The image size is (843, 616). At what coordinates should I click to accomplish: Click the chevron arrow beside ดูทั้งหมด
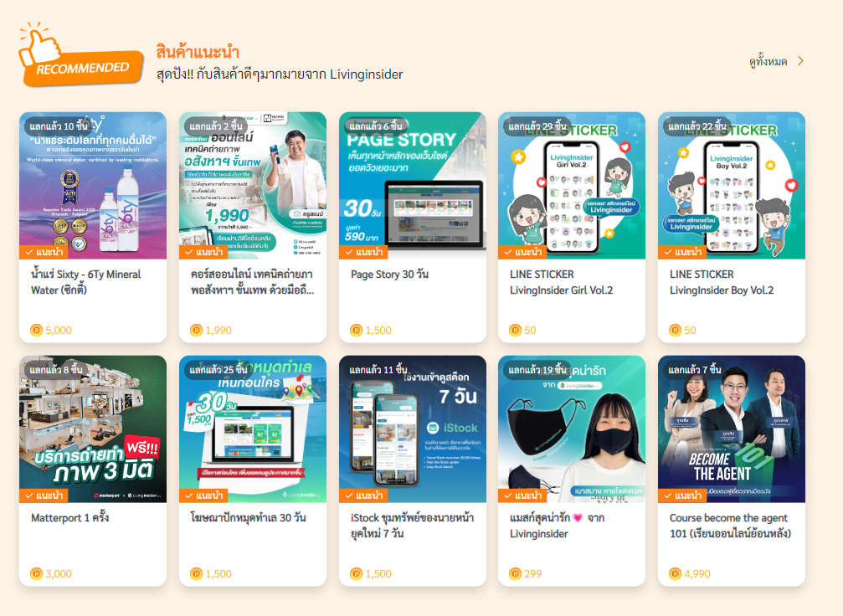(800, 61)
